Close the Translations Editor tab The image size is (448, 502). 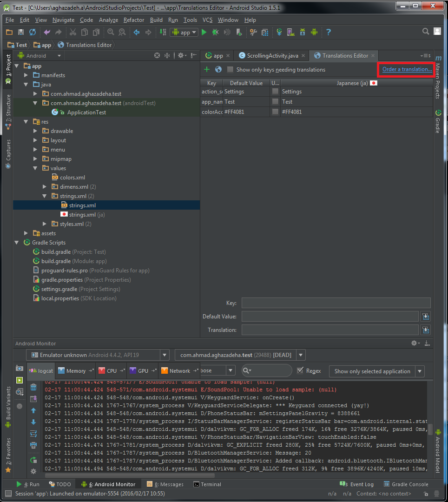click(373, 56)
